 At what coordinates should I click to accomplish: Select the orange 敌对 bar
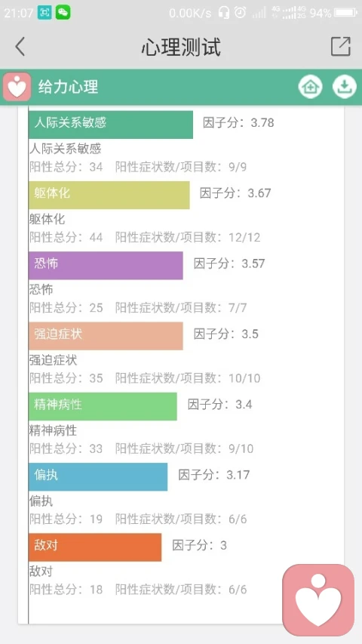coord(95,547)
